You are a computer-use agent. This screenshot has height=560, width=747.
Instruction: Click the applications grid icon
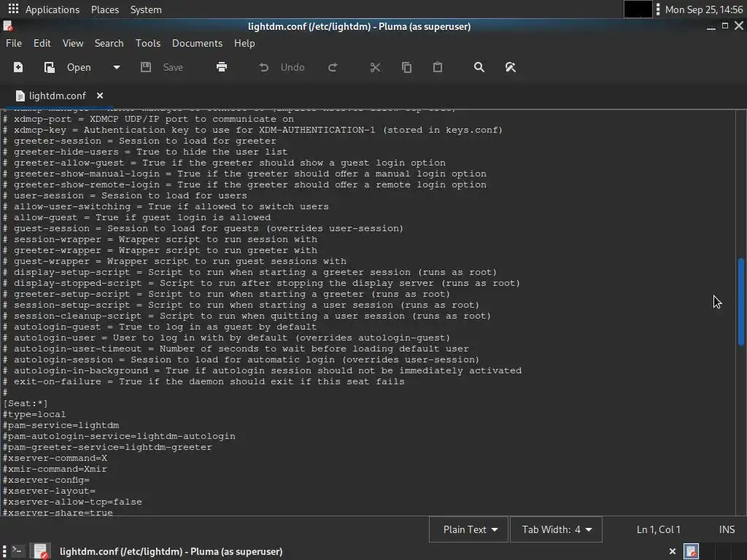(13, 9)
